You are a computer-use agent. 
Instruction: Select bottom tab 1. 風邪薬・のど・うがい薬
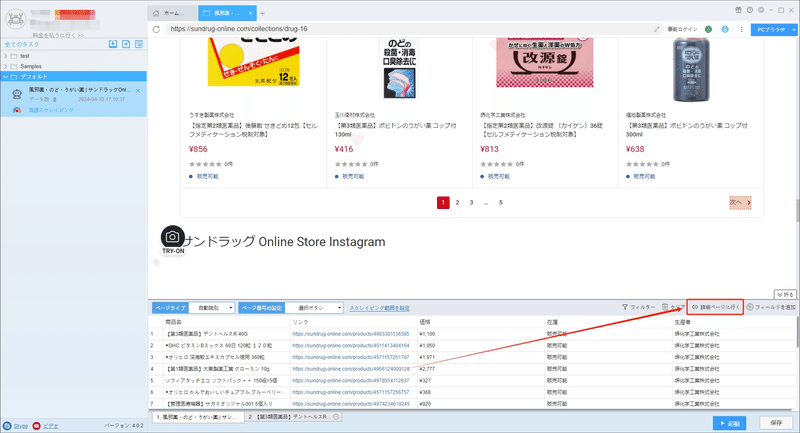click(x=197, y=417)
